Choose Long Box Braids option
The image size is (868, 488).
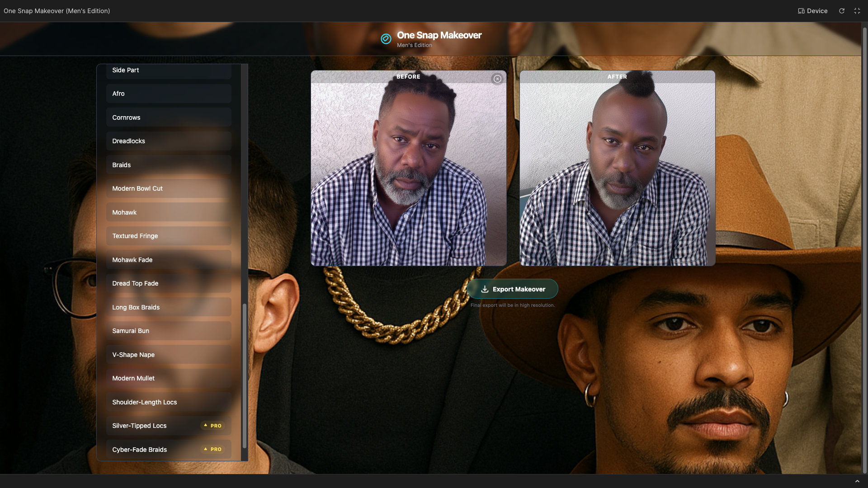pos(169,307)
